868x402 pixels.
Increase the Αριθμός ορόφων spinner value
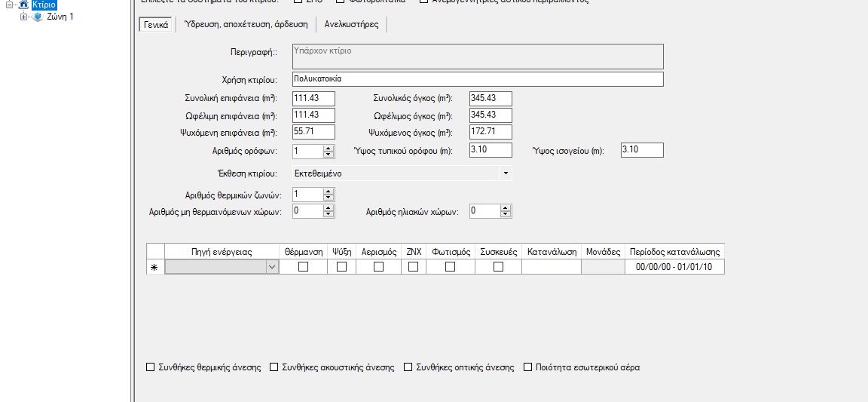click(x=328, y=148)
